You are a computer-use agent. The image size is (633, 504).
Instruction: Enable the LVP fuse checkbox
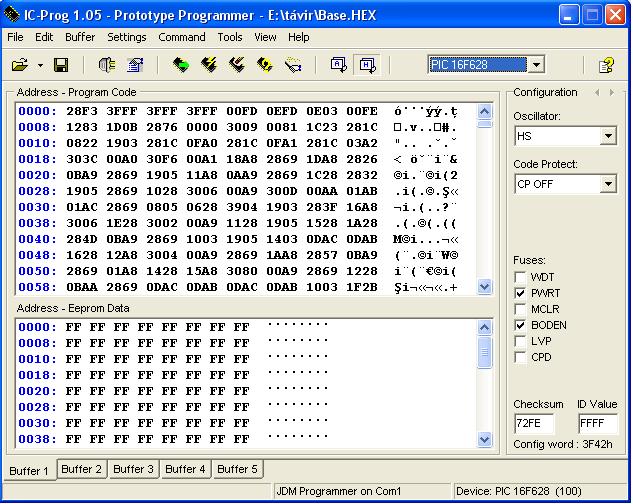click(x=520, y=341)
